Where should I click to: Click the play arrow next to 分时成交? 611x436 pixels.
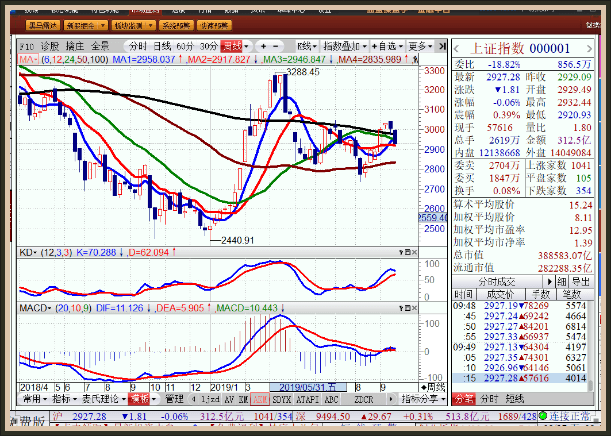pyautogui.click(x=549, y=281)
